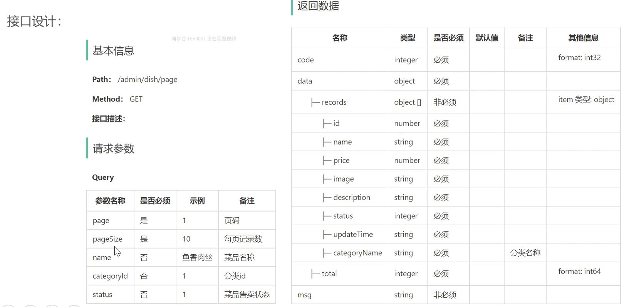Click the 接口设计 heading
644x307 pixels.
pyautogui.click(x=34, y=21)
